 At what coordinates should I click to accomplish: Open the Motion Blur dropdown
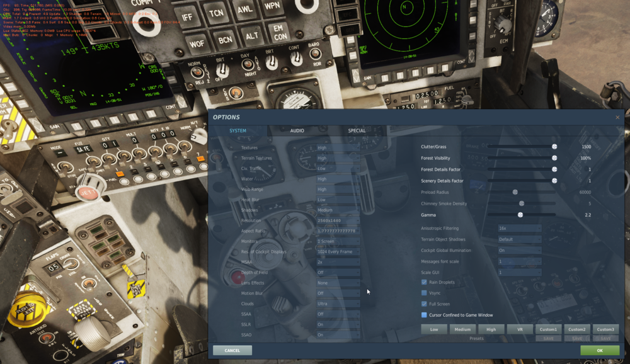(338, 293)
